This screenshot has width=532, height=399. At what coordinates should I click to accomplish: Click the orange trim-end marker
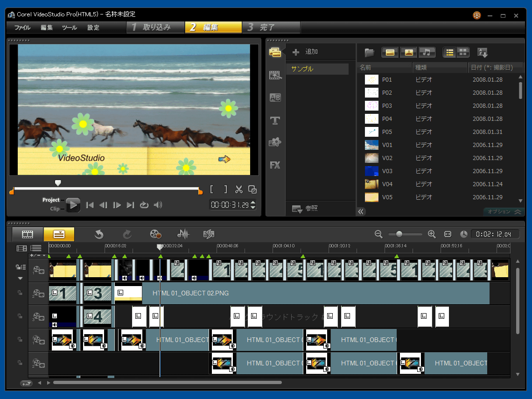200,191
